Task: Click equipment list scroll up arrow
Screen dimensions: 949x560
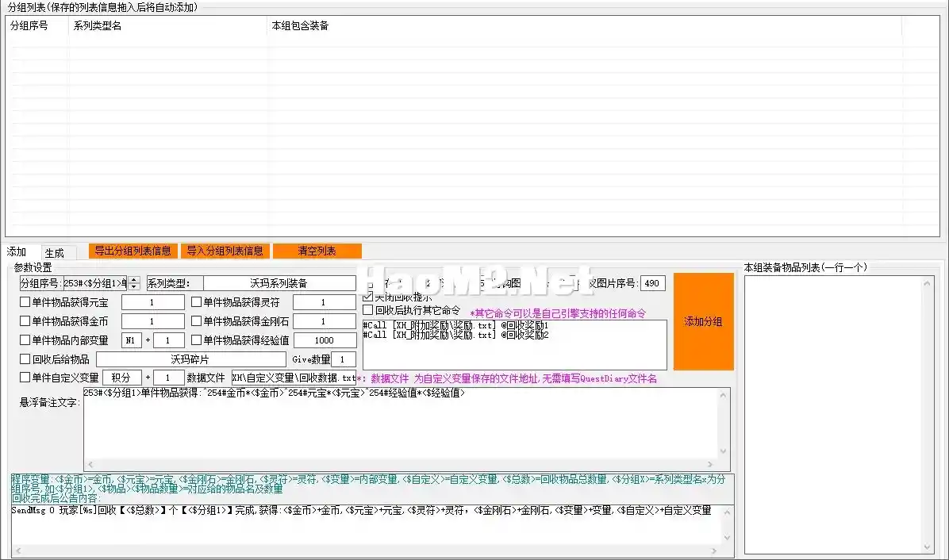Action: click(x=928, y=283)
